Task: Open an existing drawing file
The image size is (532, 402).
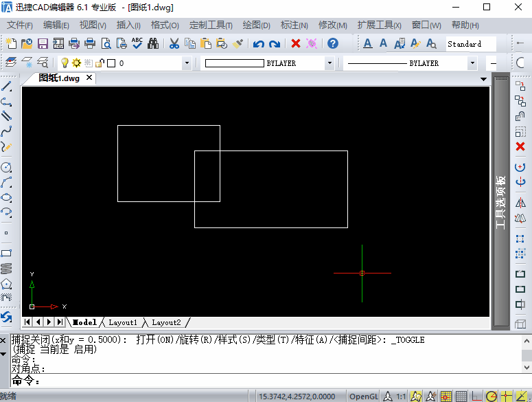Action: (x=27, y=43)
